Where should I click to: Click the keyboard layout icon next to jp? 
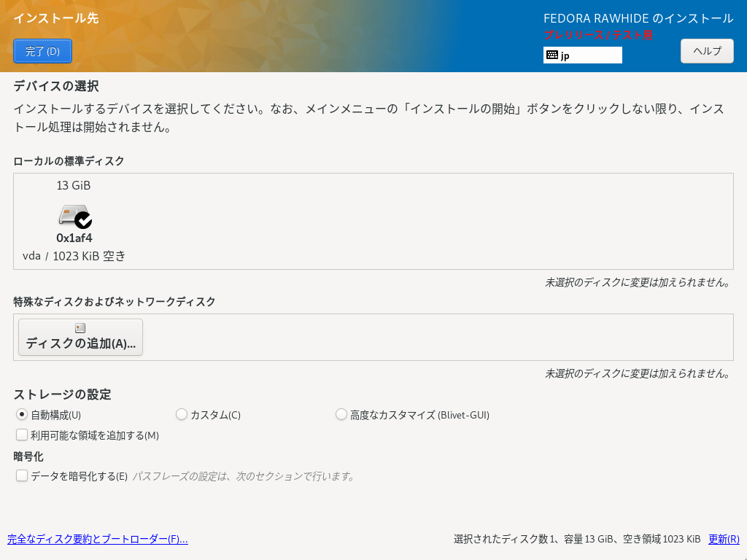552,55
